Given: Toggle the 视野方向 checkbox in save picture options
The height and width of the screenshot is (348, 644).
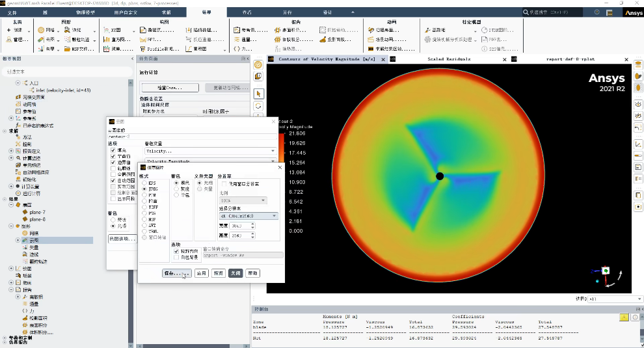Looking at the screenshot, I should pyautogui.click(x=176, y=251).
